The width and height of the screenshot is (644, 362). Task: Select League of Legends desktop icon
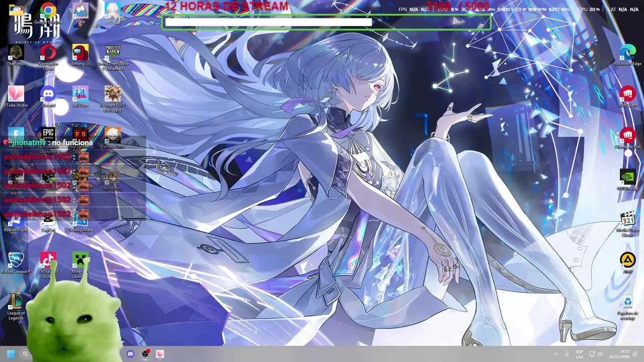pyautogui.click(x=16, y=307)
